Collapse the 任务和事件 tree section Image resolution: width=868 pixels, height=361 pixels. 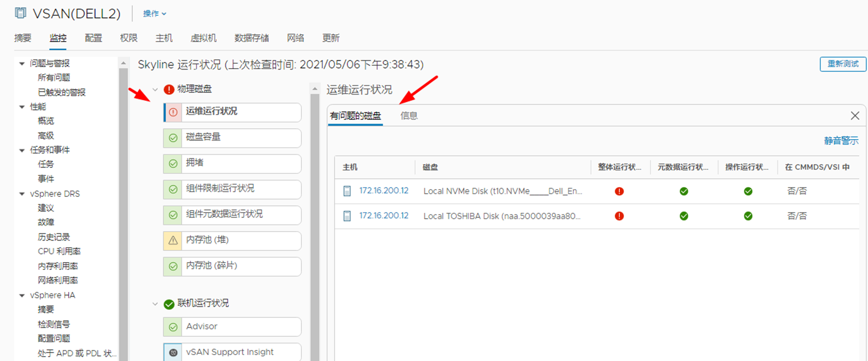point(22,150)
